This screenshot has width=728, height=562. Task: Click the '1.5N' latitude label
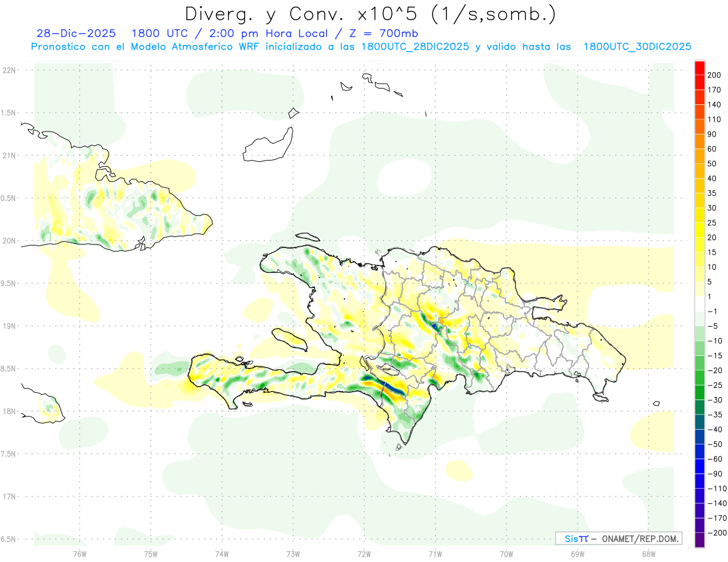[8, 113]
